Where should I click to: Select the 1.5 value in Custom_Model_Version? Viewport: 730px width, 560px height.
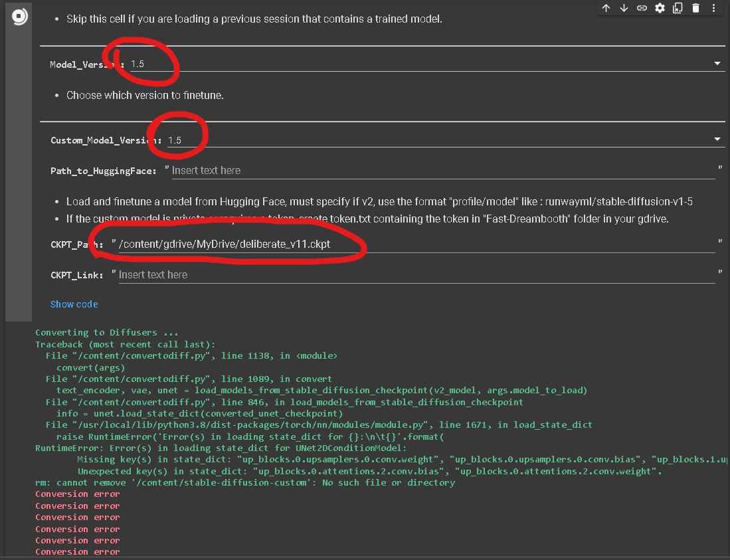pyautogui.click(x=174, y=140)
